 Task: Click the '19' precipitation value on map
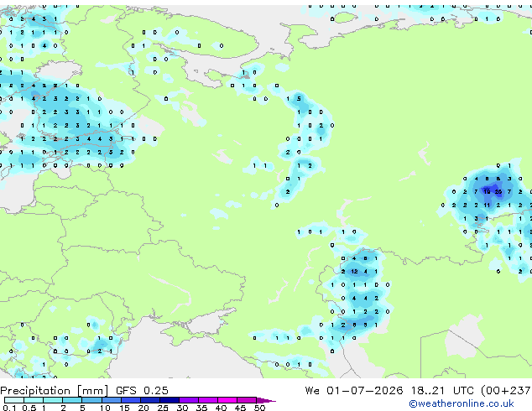pos(487,192)
